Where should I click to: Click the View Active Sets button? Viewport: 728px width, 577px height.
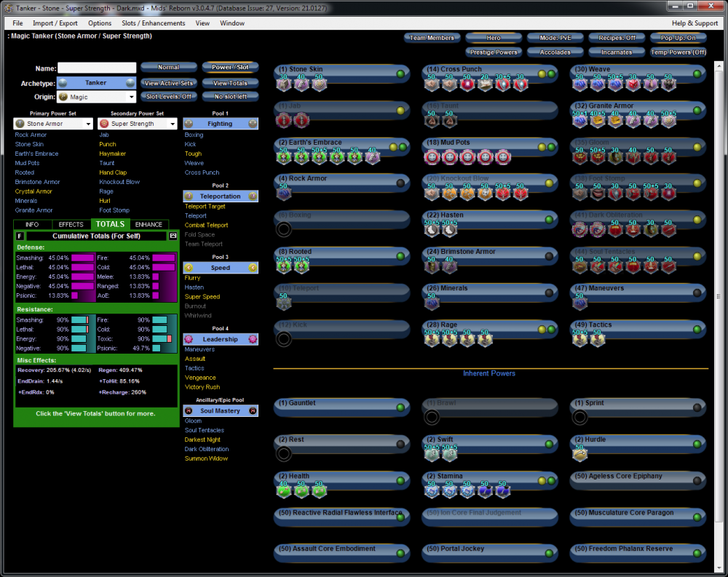coord(168,83)
